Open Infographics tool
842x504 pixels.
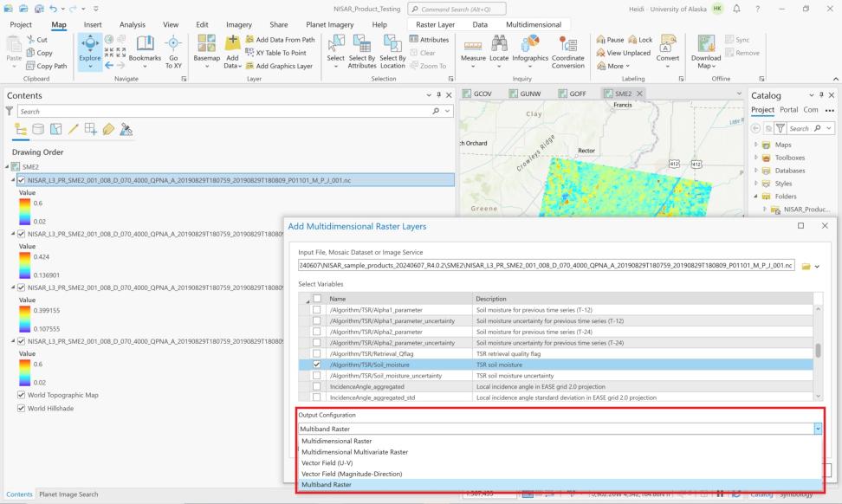tap(530, 52)
